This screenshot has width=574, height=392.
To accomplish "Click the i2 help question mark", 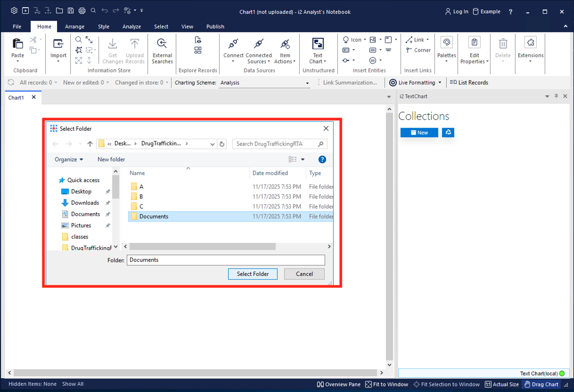I will point(511,12).
